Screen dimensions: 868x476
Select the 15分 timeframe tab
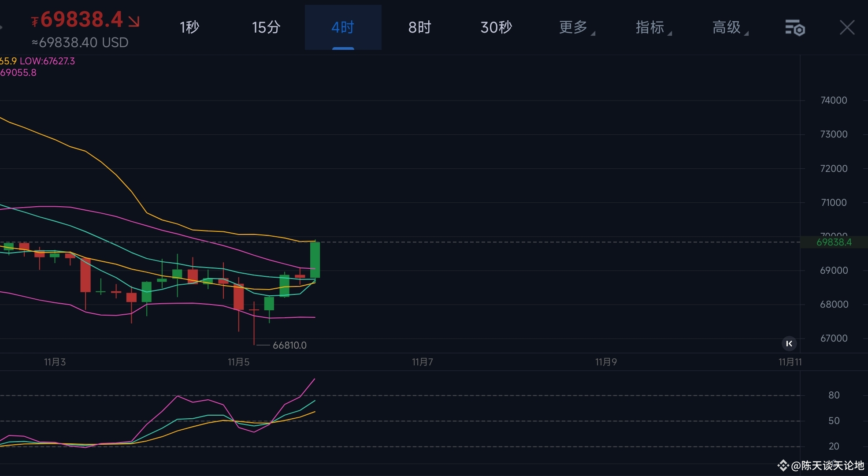[x=266, y=27]
